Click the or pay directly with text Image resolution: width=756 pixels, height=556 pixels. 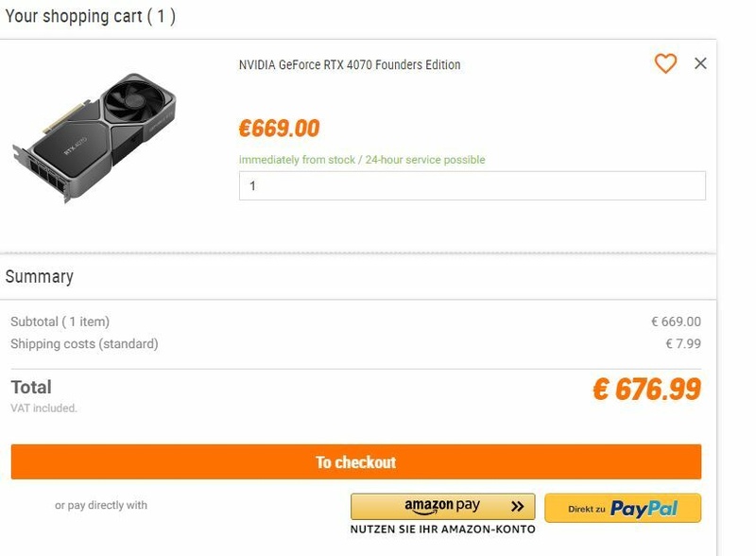(x=101, y=505)
